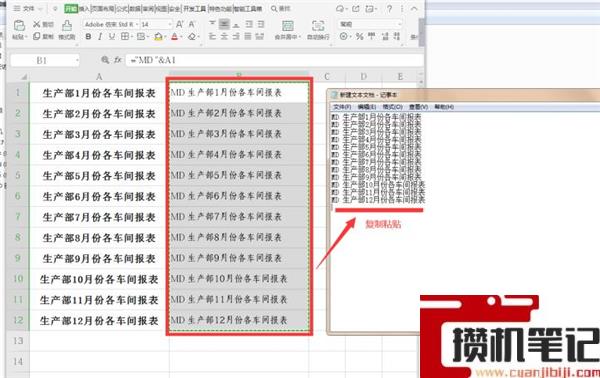Switch to the 页面布局 ribbon tab
Viewport: 600px width, 378px height.
tap(103, 8)
